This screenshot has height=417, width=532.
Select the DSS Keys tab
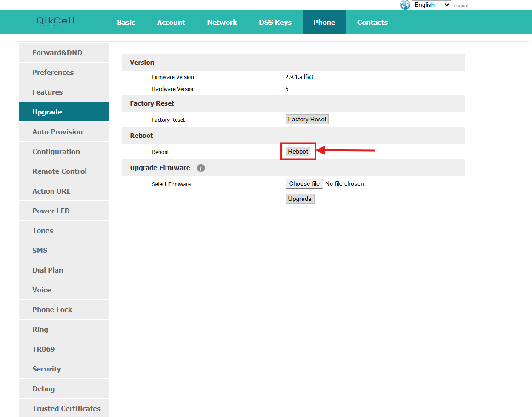pyautogui.click(x=275, y=23)
